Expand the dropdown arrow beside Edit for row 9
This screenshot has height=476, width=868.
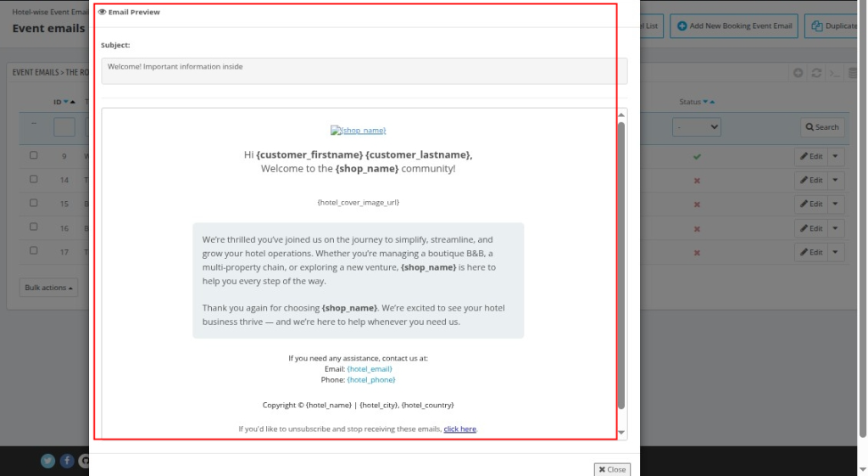click(836, 156)
